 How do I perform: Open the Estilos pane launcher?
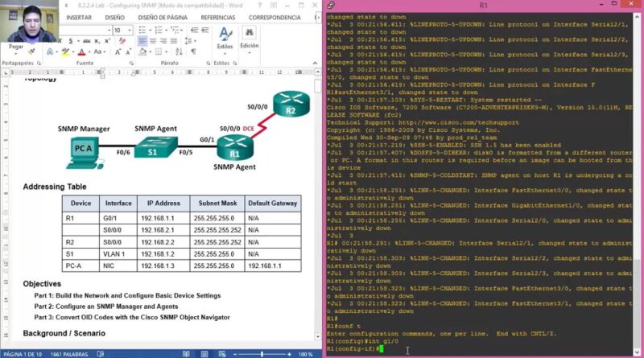[x=235, y=64]
